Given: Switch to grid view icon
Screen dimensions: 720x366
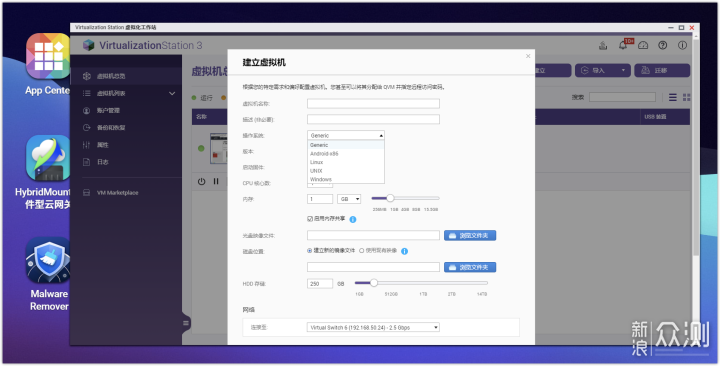Looking at the screenshot, I should pos(686,97).
